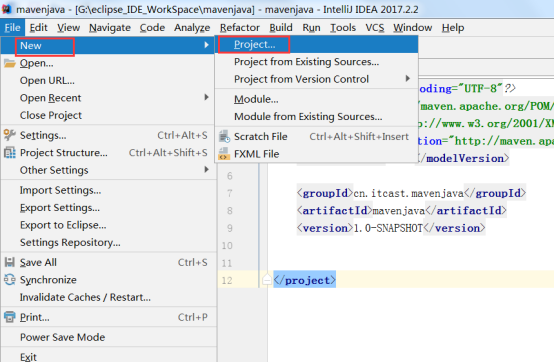Click the Settings wrench icon
The height and width of the screenshot is (362, 554).
click(10, 135)
